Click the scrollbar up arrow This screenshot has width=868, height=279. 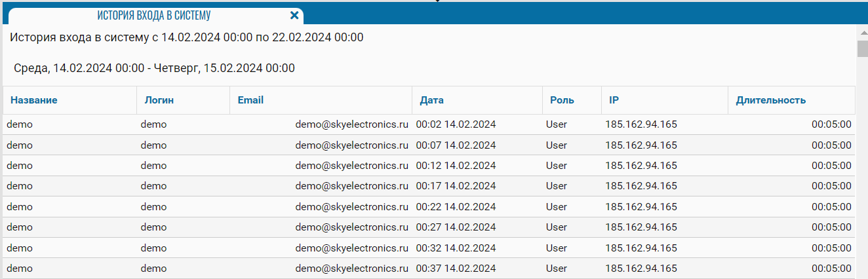pyautogui.click(x=862, y=31)
